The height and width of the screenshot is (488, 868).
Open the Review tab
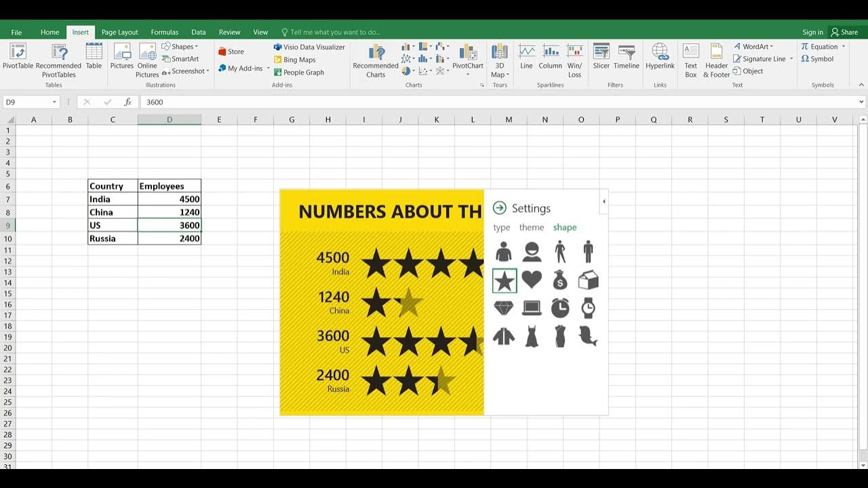click(229, 32)
